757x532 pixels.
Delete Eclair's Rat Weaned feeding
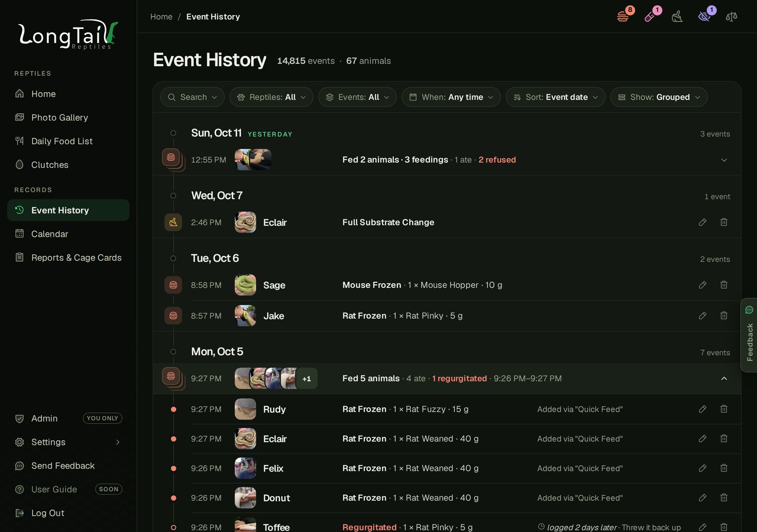point(724,438)
